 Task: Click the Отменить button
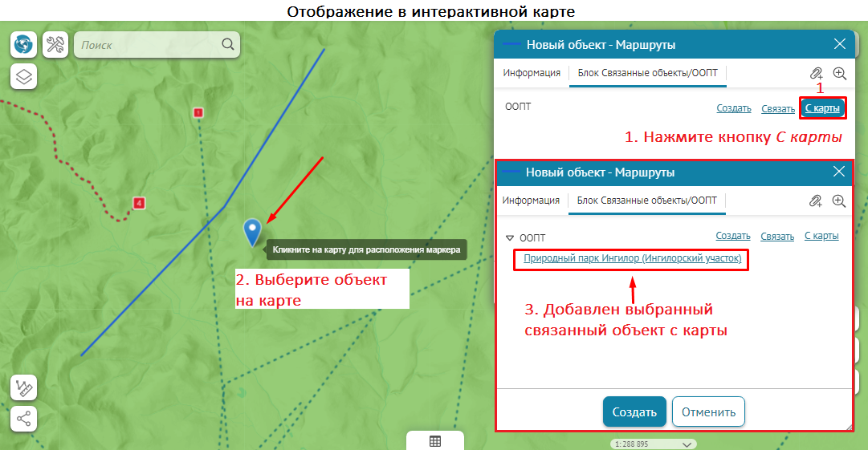pyautogui.click(x=708, y=412)
